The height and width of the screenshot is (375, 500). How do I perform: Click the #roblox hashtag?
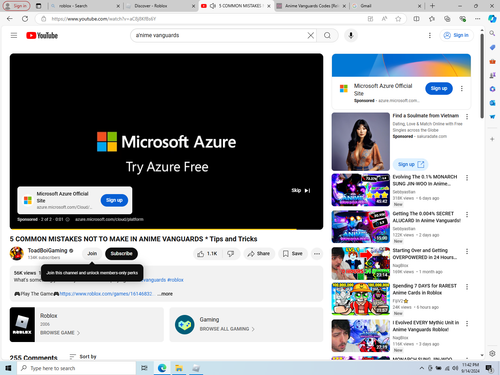[x=175, y=280]
